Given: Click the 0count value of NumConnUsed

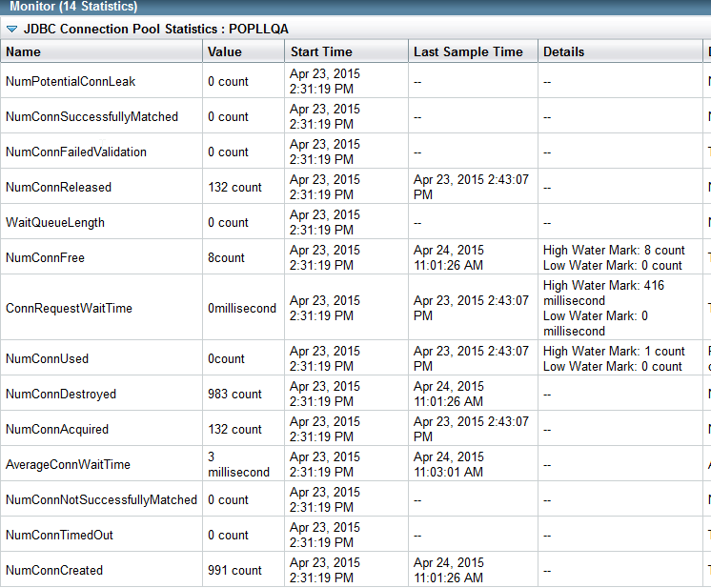Looking at the screenshot, I should point(226,359).
